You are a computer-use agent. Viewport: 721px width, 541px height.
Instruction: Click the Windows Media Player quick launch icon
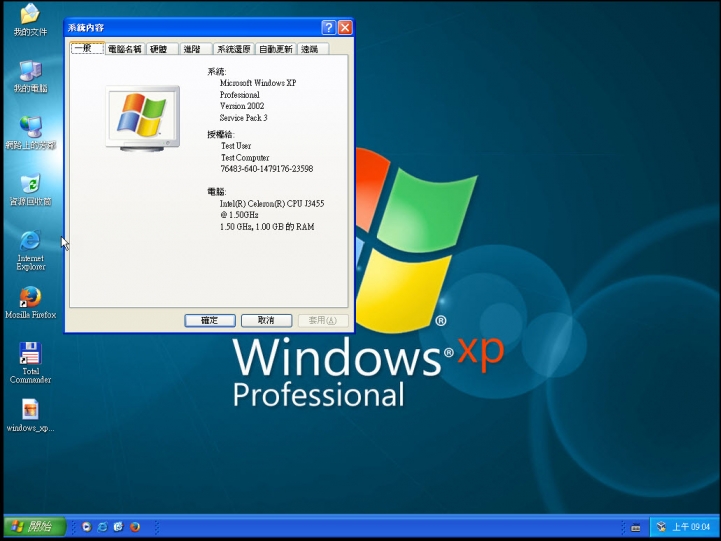(86, 527)
